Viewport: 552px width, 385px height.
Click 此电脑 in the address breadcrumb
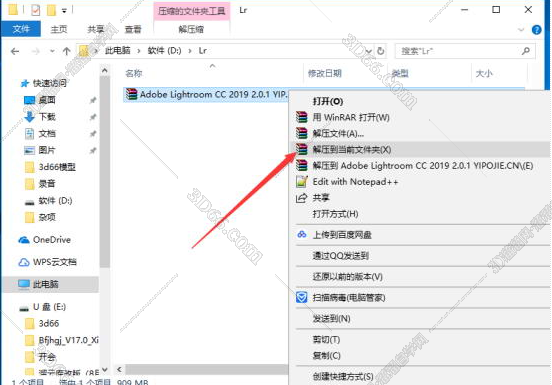118,51
